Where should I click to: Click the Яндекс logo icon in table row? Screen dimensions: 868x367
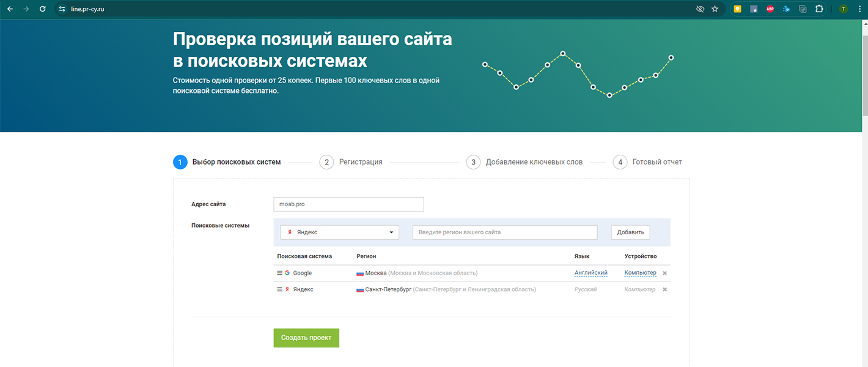287,289
